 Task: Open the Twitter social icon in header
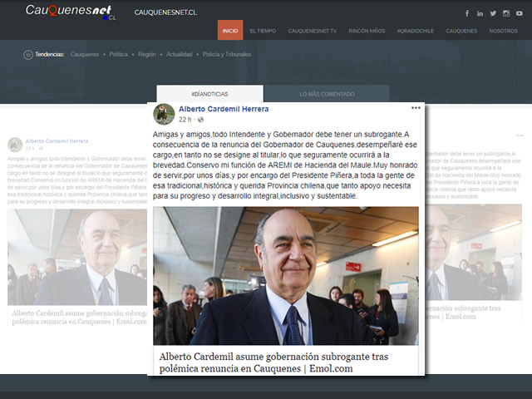[x=493, y=13]
